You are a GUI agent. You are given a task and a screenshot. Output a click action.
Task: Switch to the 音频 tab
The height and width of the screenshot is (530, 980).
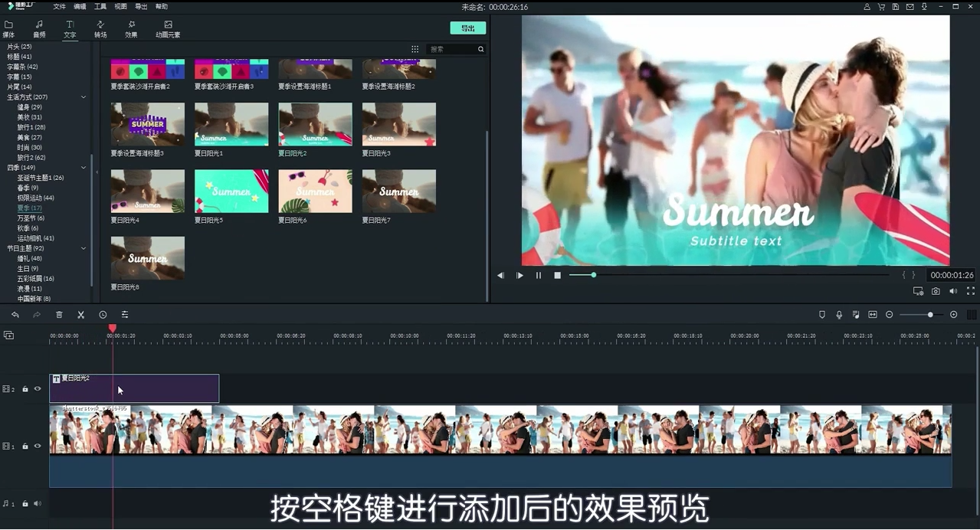(39, 28)
